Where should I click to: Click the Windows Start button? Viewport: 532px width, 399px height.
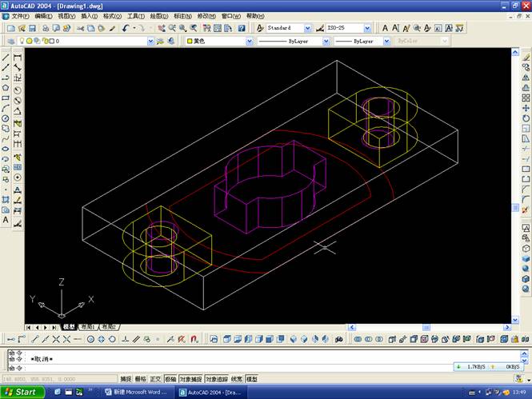(22, 392)
